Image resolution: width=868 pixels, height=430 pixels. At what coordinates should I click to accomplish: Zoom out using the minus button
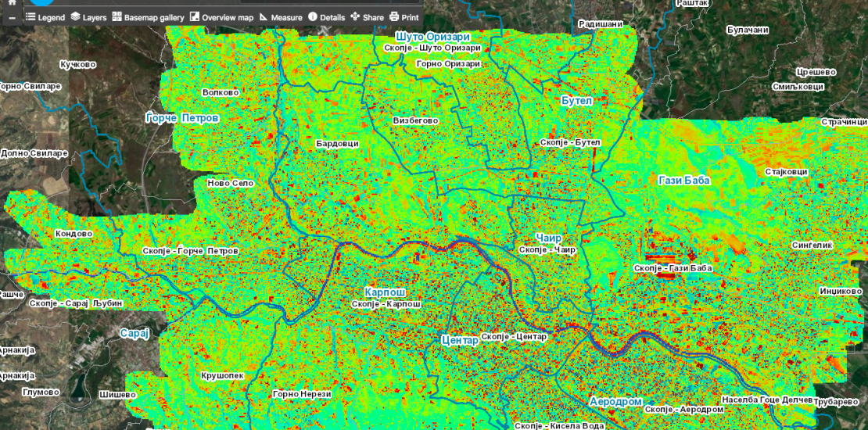point(12,16)
